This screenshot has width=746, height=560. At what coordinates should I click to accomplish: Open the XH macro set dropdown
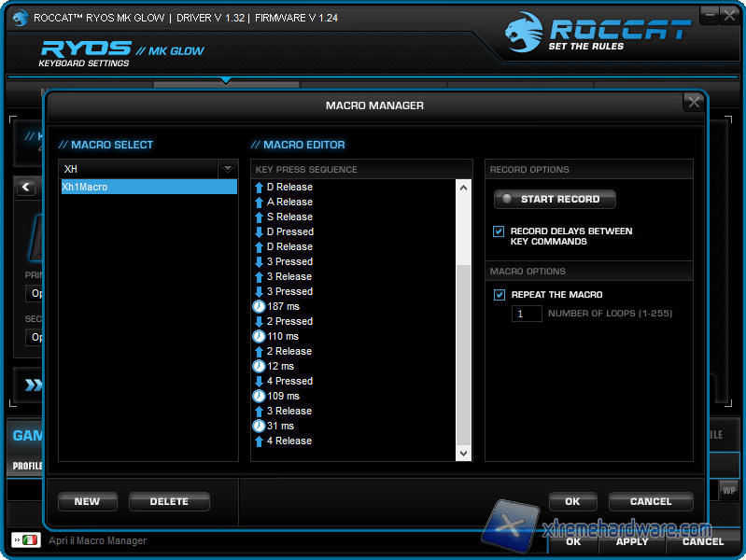(227, 169)
